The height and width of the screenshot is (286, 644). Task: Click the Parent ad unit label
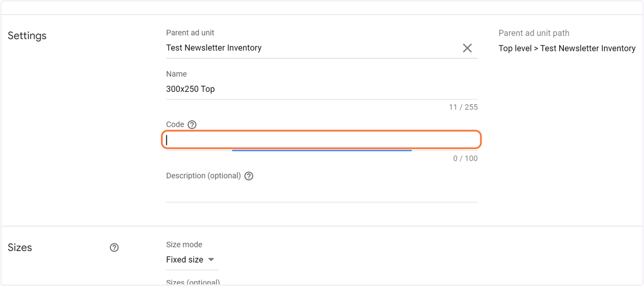click(x=191, y=33)
